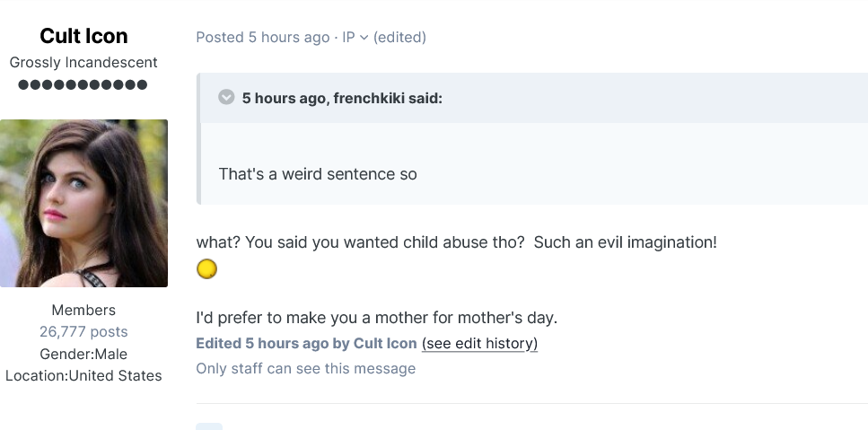Open the IP dropdown in the post header
868x430 pixels.
point(355,37)
